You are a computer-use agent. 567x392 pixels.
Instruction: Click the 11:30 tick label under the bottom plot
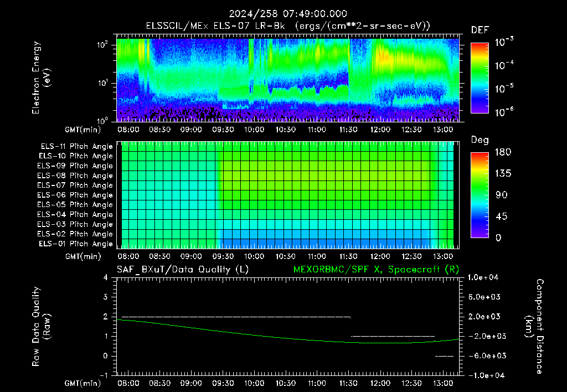349,383
